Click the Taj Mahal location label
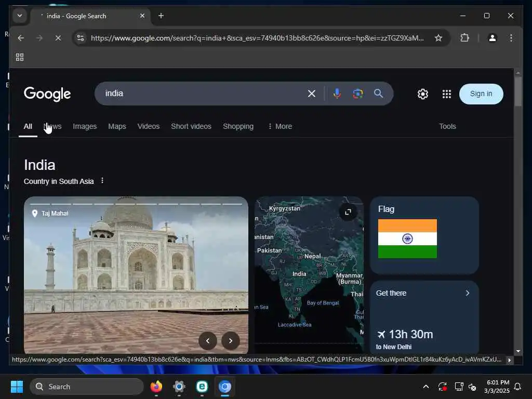532x399 pixels. click(50, 214)
